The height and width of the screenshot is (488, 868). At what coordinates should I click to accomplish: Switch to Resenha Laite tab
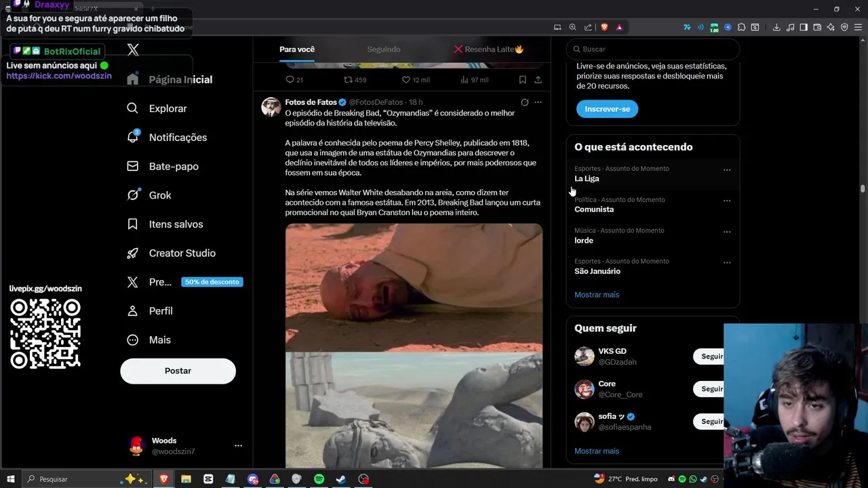pyautogui.click(x=489, y=49)
